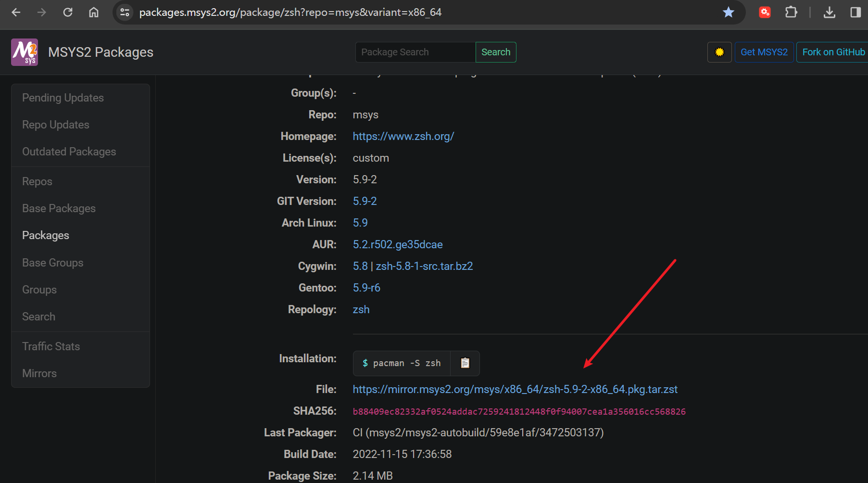Toggle the dark/light theme sun button
Viewport: 868px width, 483px height.
pyautogui.click(x=719, y=52)
